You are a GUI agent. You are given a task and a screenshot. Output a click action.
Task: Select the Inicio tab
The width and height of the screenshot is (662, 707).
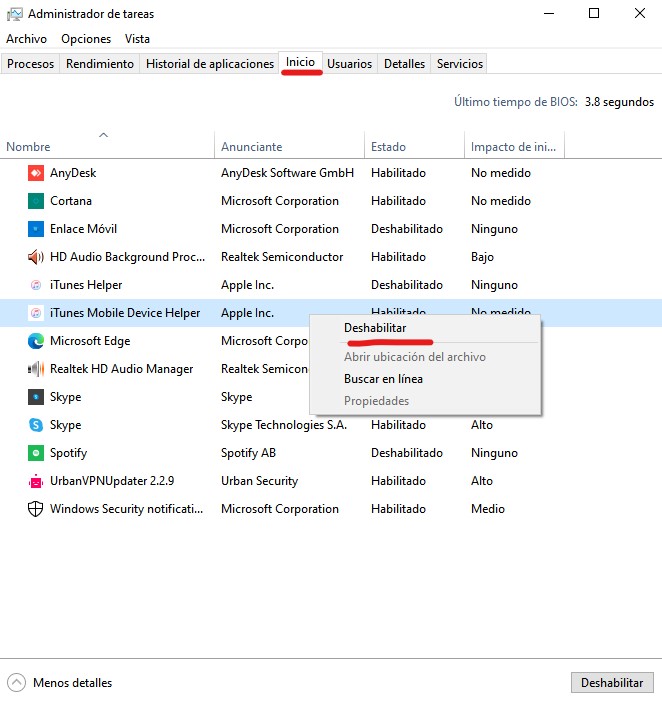coord(300,62)
